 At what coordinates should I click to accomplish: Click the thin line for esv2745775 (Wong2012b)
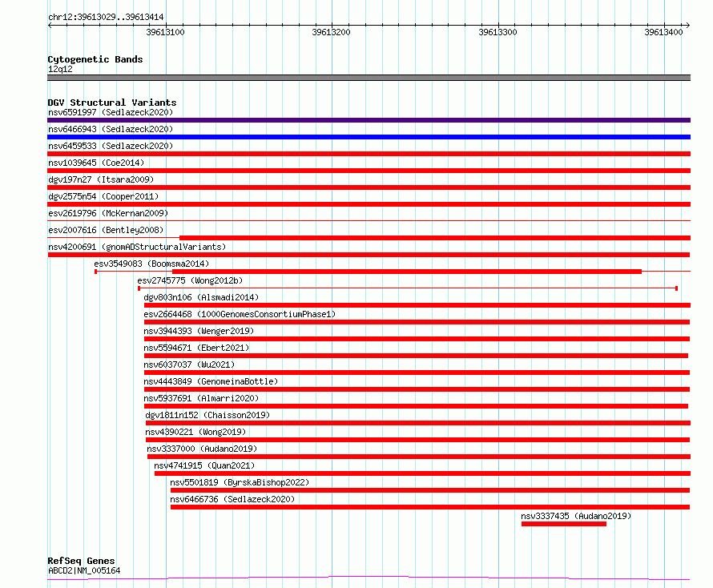408,288
